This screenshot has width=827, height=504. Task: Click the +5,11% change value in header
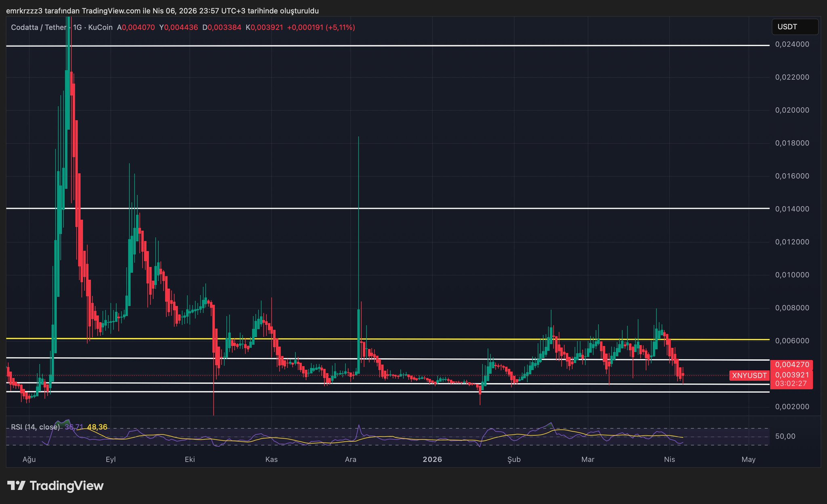(340, 27)
